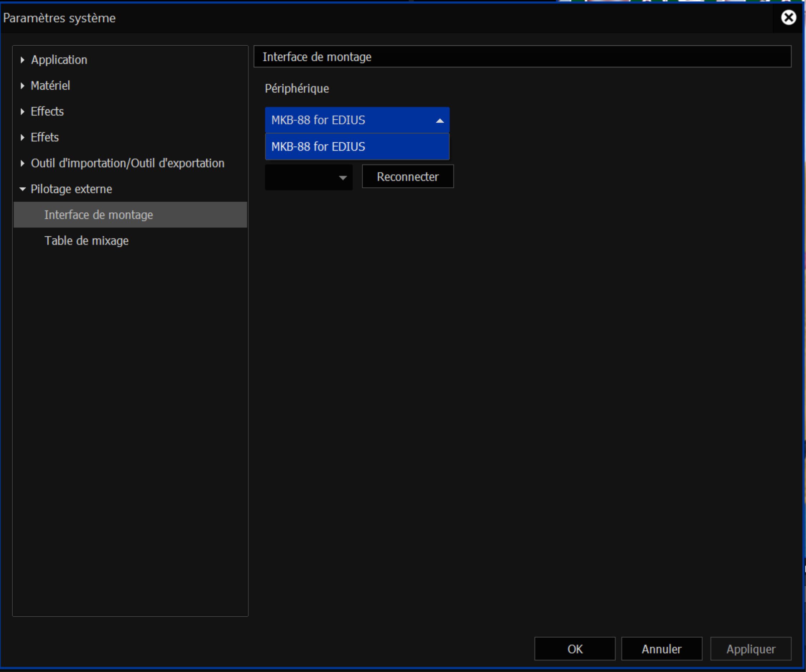Expand Outil d'importation/Outil d'exportation arrow

click(22, 163)
